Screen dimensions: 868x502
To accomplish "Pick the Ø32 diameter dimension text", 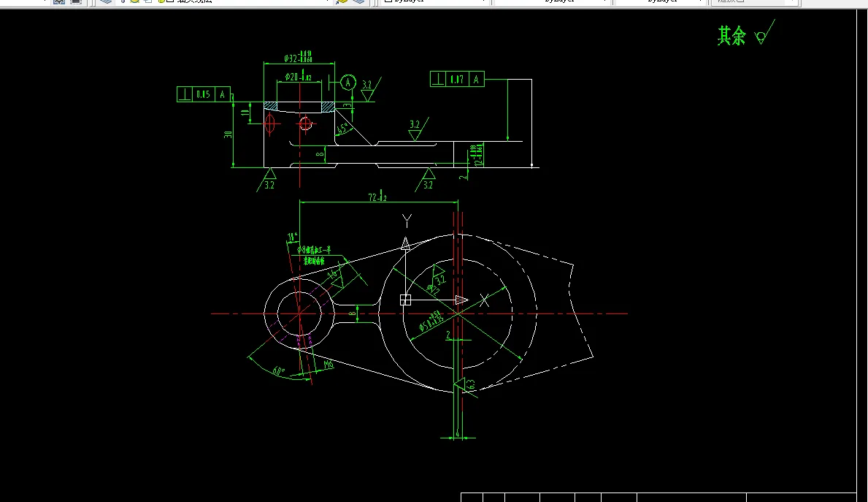I will point(299,57).
